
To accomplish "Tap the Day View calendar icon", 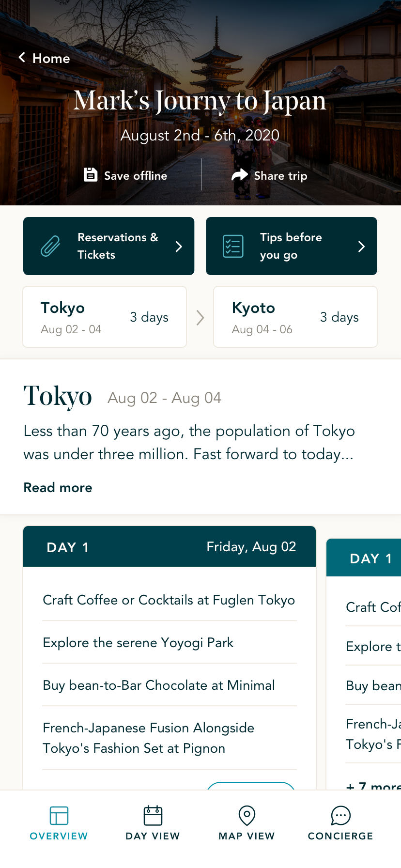I will point(153,816).
